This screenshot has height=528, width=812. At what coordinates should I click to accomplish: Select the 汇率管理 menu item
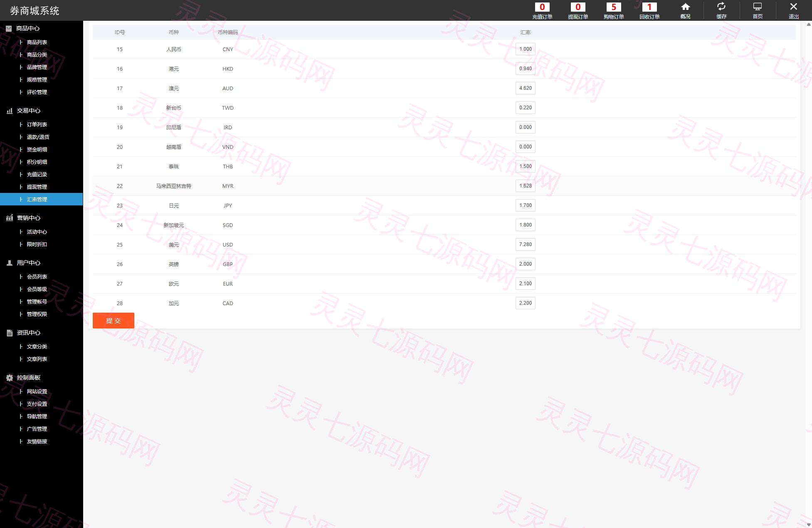point(41,200)
